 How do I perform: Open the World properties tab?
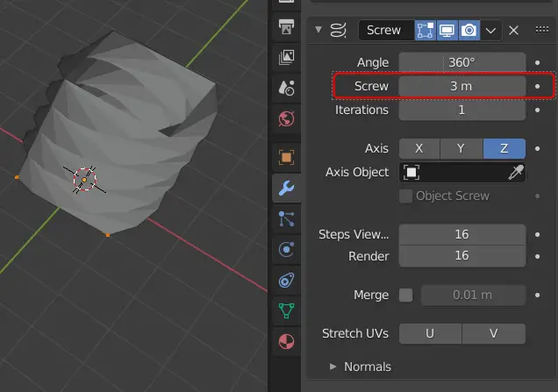[287, 118]
